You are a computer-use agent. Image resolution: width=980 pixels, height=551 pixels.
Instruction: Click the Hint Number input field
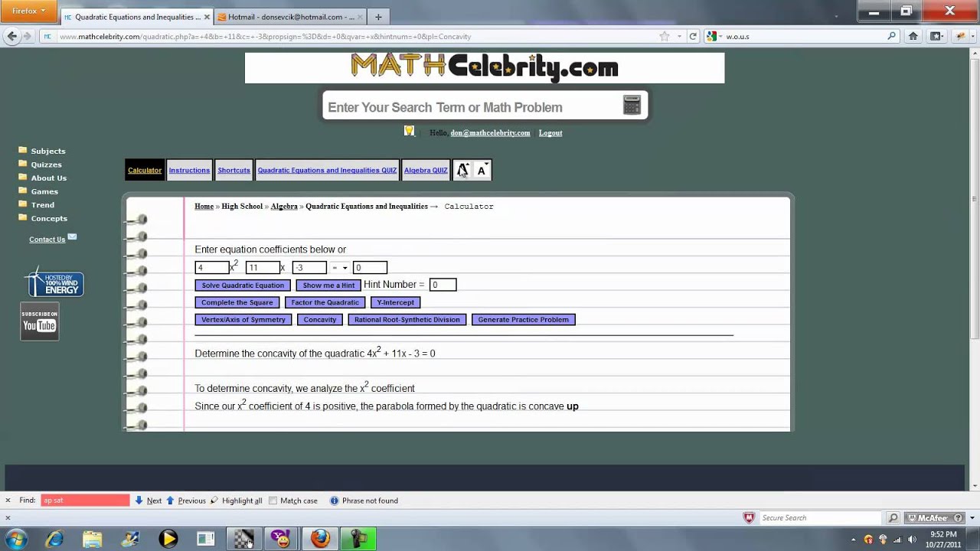[443, 285]
